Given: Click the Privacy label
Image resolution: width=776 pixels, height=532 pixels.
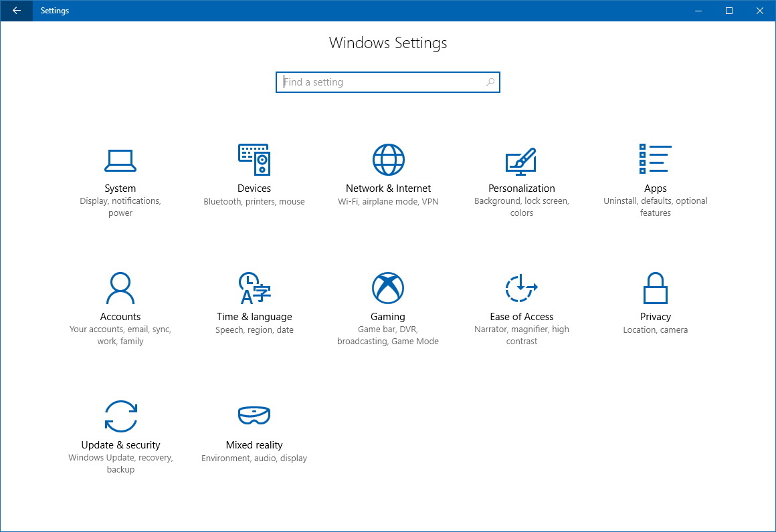Looking at the screenshot, I should click(x=655, y=316).
